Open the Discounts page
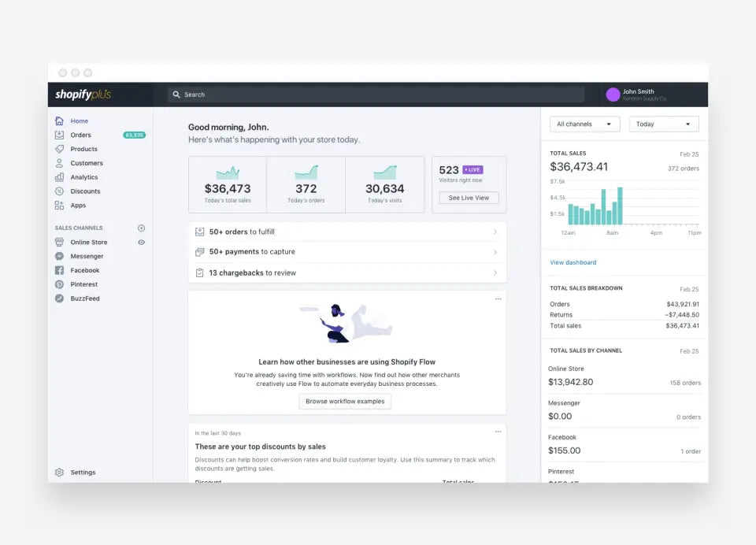The height and width of the screenshot is (545, 756). 84,191
